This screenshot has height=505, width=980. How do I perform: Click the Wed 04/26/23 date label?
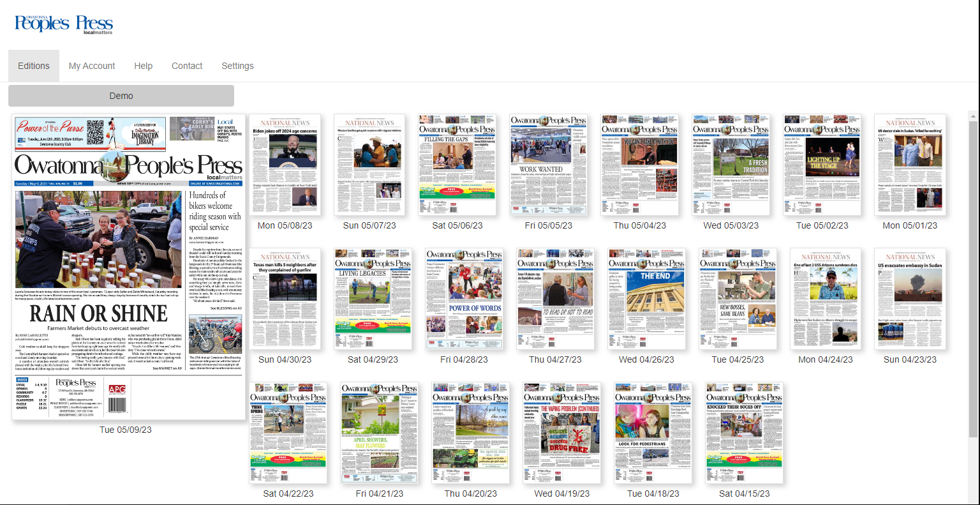coord(647,359)
